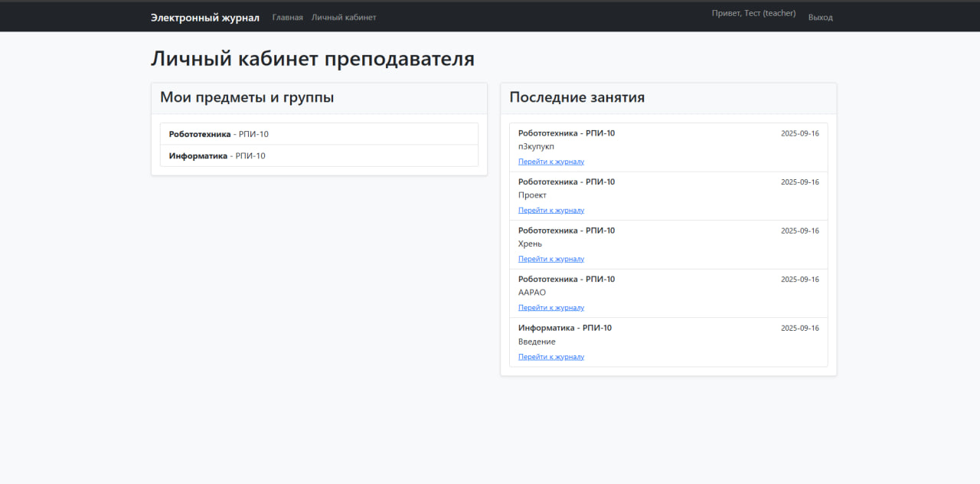Click the date 2025-09-16 next to п3купукп
Image resolution: width=980 pixels, height=484 pixels.
click(x=800, y=132)
